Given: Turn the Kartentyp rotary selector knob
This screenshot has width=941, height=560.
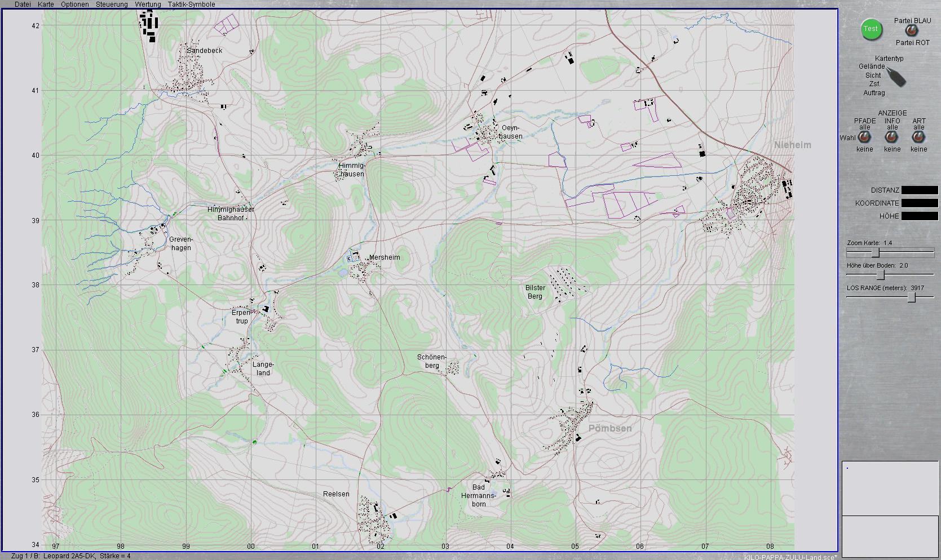Looking at the screenshot, I should click(895, 77).
